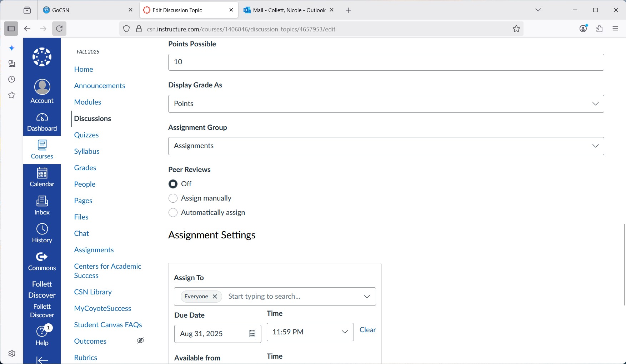Screen dimensions: 626x364
Task: Open the Modules course link
Action: (87, 102)
